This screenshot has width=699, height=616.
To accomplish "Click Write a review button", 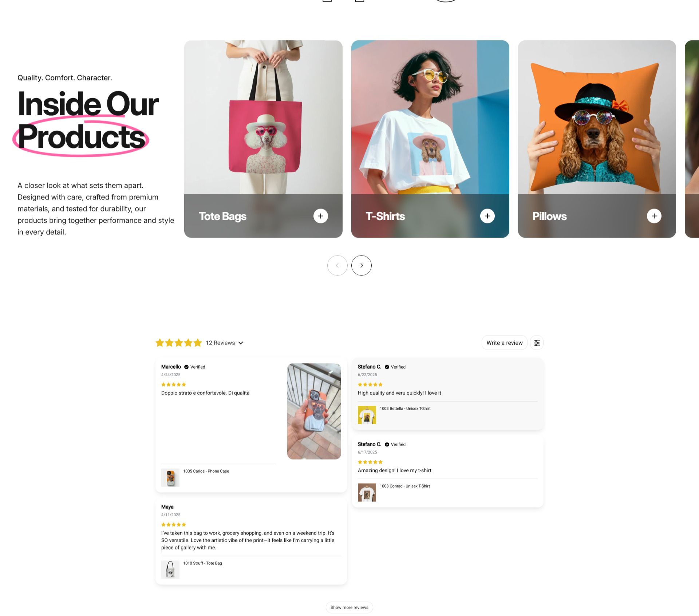I will pyautogui.click(x=504, y=343).
